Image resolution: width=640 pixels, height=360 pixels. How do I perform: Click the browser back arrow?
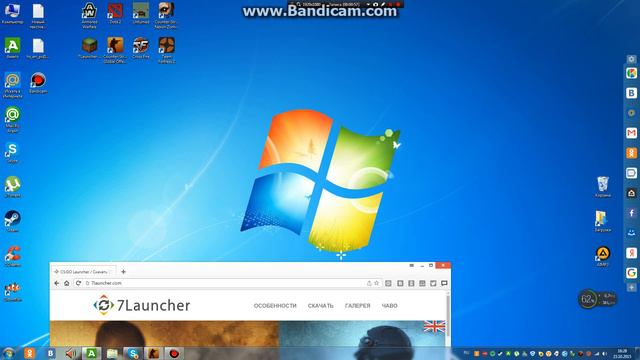tap(57, 283)
